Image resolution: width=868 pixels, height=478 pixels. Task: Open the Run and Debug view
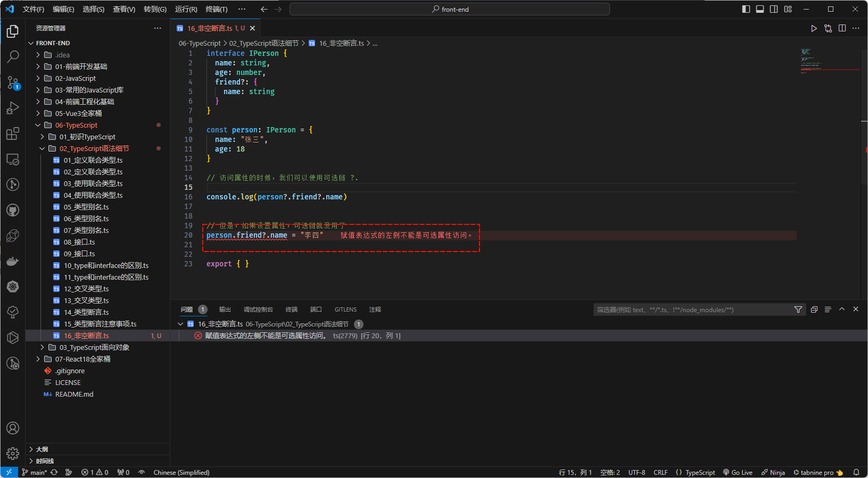13,108
